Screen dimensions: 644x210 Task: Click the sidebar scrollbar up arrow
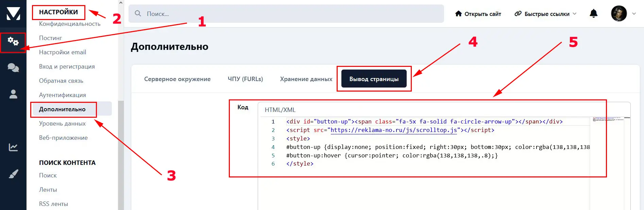coord(121,3)
